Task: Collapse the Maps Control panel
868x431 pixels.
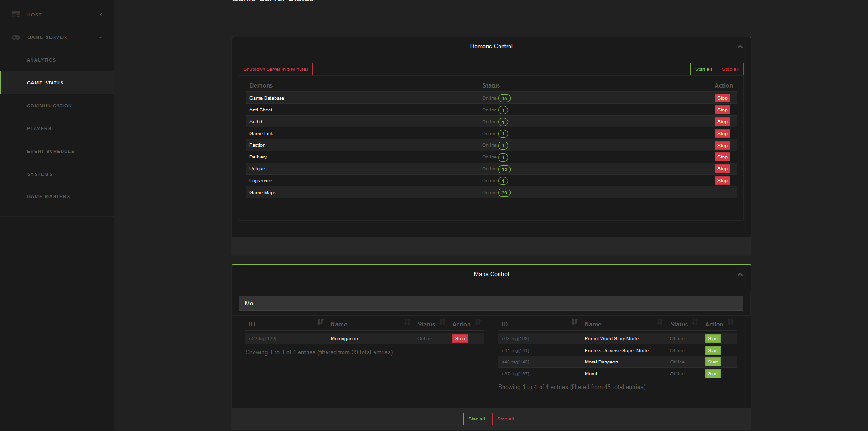Action: tap(740, 274)
